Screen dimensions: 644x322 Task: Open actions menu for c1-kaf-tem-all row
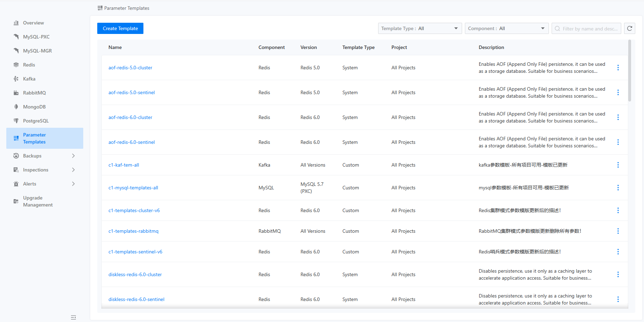(618, 165)
